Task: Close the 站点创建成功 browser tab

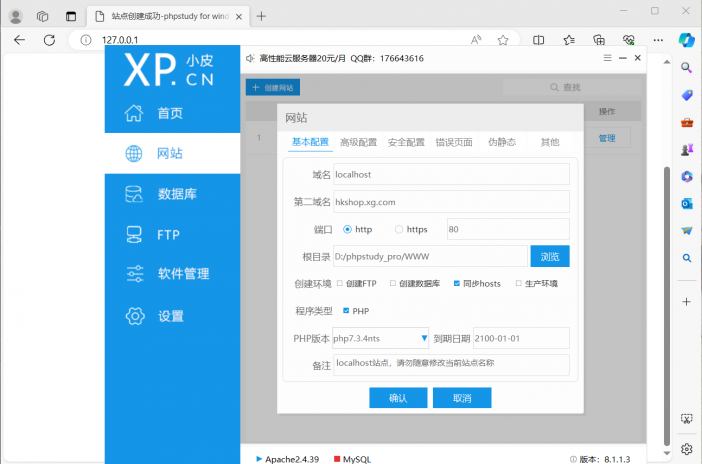Action: tap(239, 17)
